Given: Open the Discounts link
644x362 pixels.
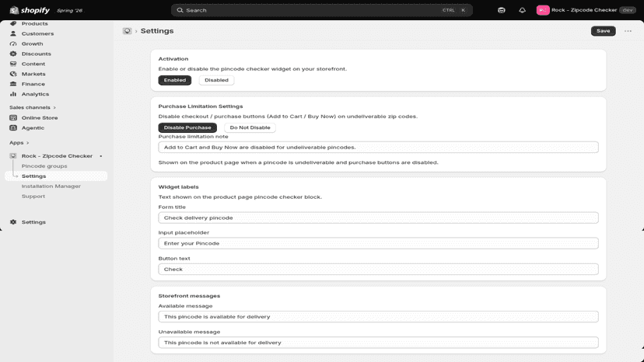Looking at the screenshot, I should [x=36, y=54].
